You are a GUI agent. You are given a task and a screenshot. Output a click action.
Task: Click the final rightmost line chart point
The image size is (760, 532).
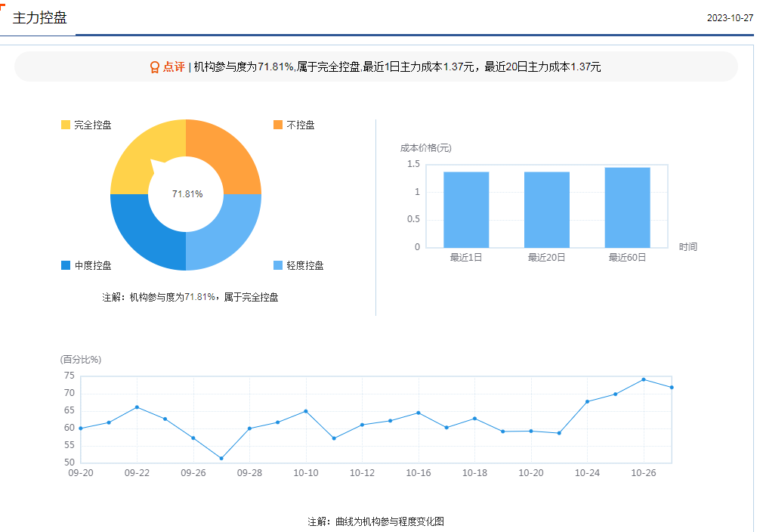[671, 388]
